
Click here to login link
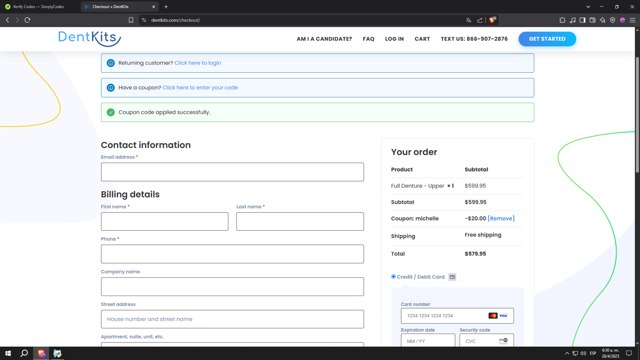(x=198, y=63)
